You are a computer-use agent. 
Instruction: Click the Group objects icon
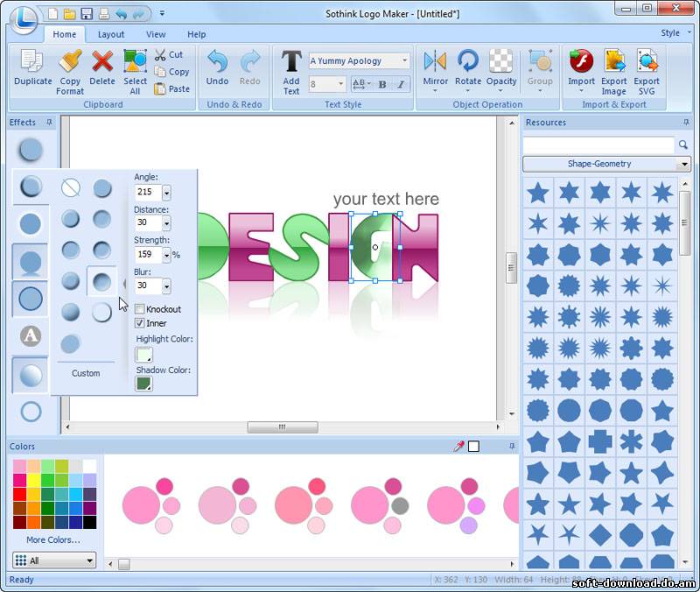[x=540, y=61]
